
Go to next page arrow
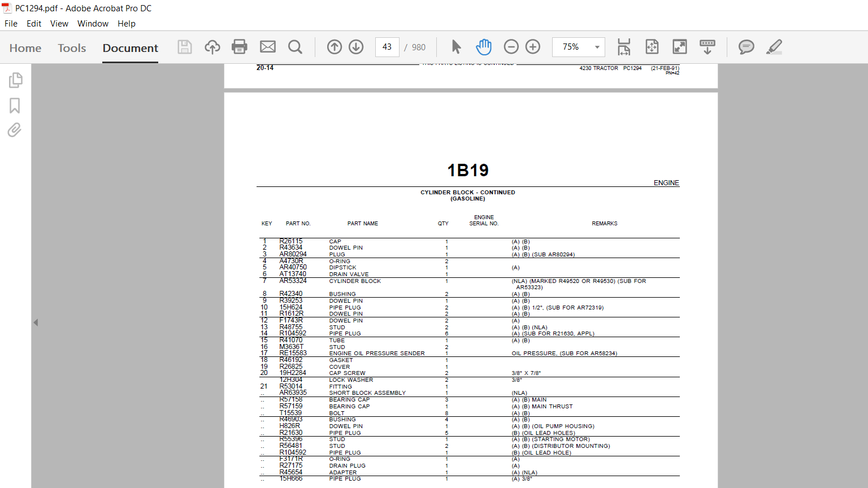click(356, 47)
